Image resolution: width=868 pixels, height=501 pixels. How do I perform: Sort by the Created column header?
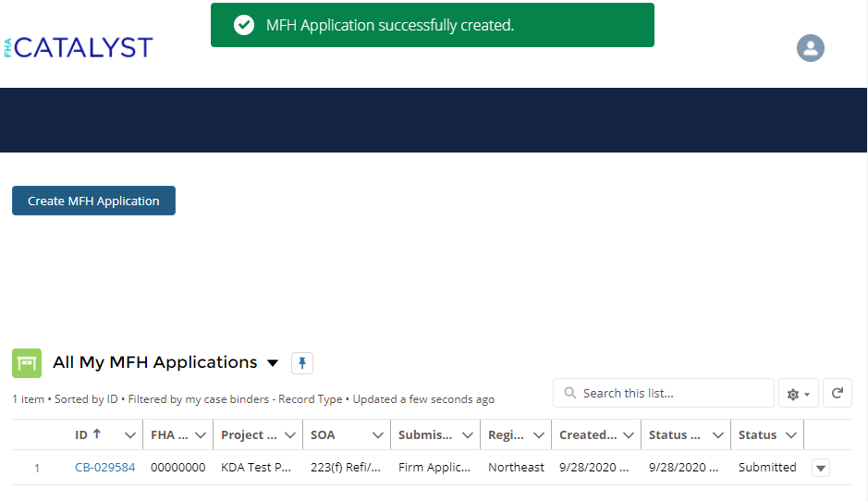click(x=588, y=434)
